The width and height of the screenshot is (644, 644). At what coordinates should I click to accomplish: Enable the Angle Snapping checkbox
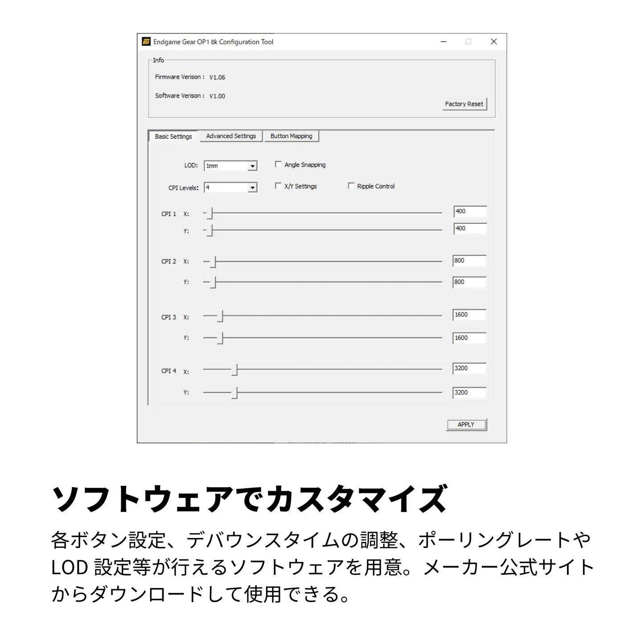click(x=279, y=164)
